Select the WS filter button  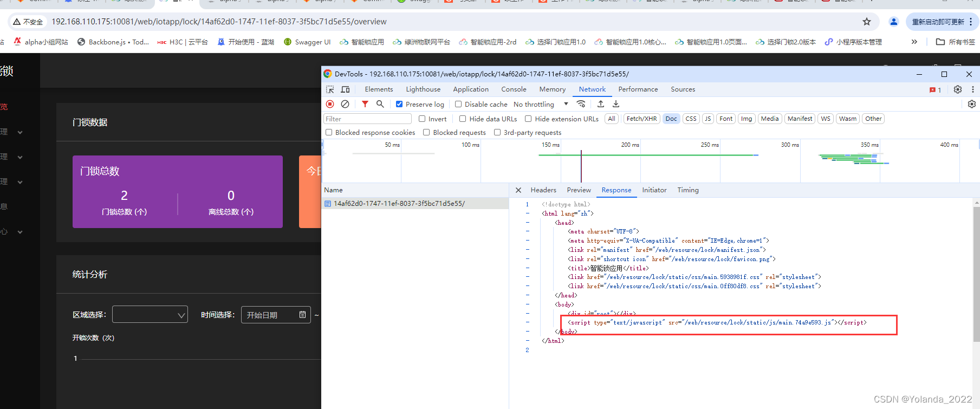[x=825, y=119]
